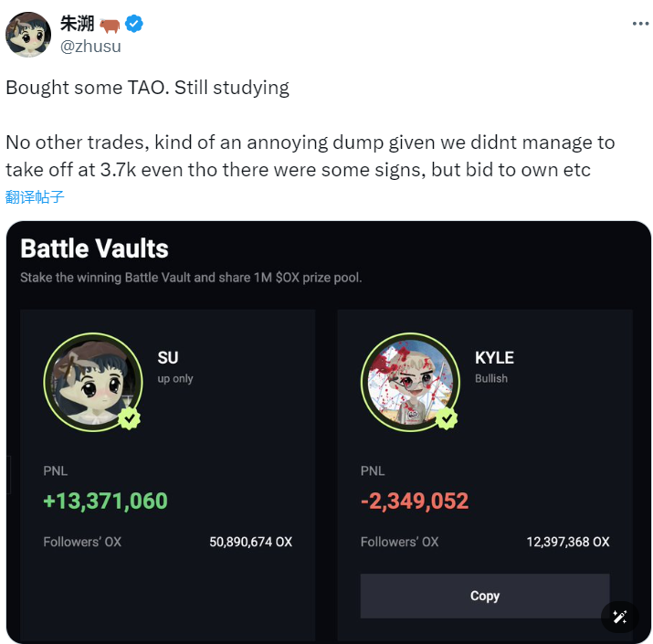Open the @zhusu handle link
Image resolution: width=653 pixels, height=644 pixels.
point(90,46)
